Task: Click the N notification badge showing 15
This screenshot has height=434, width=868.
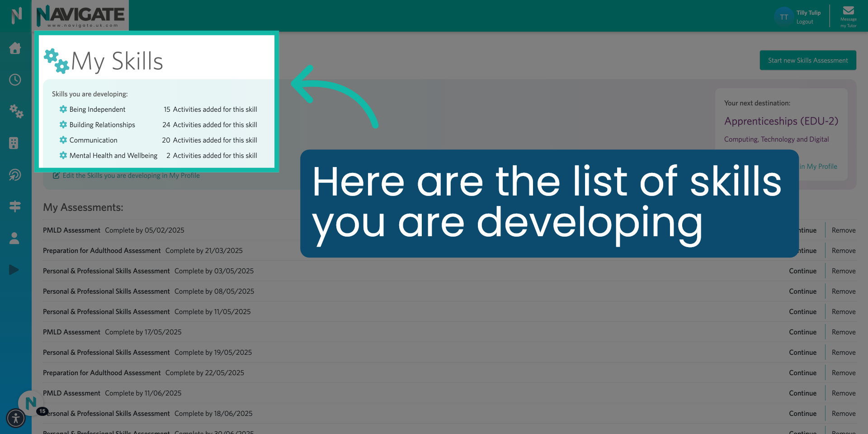Action: 42,411
